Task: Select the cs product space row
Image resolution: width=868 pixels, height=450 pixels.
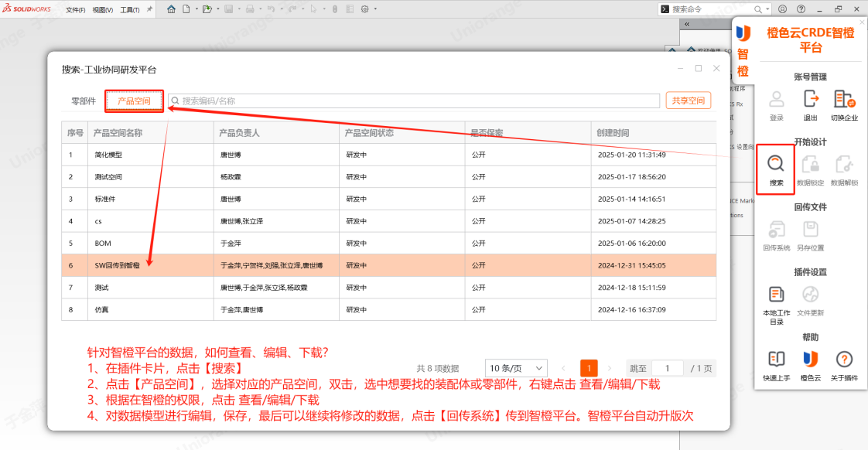Action: [388, 221]
